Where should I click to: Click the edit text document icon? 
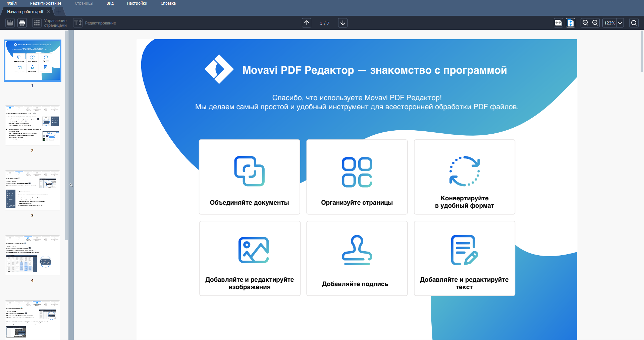point(465,250)
